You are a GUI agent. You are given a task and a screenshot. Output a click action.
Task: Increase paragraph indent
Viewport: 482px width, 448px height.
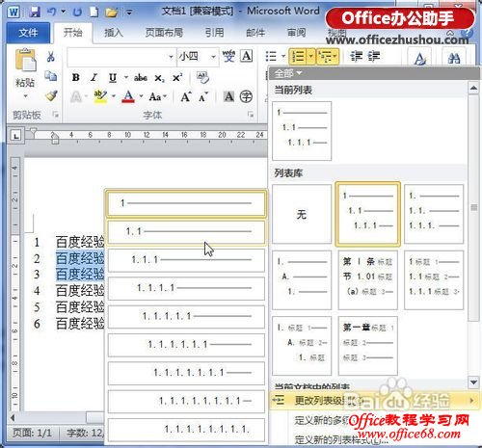click(x=374, y=57)
